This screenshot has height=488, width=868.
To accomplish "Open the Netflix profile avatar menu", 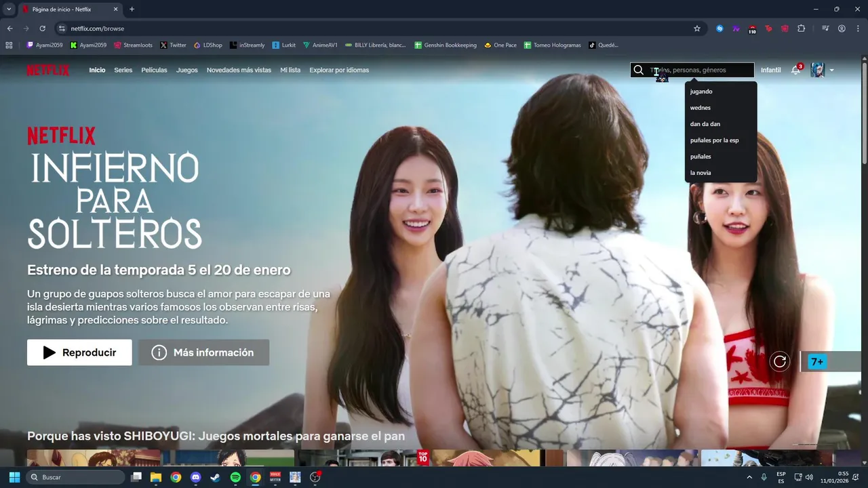I will point(818,70).
